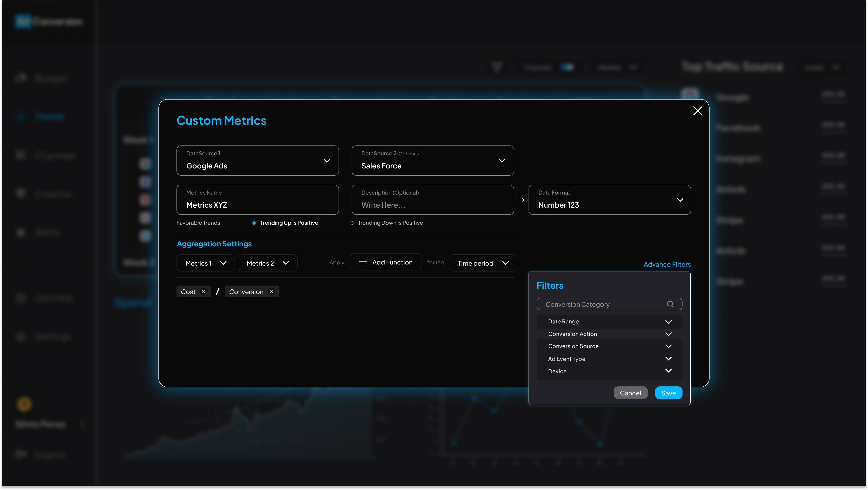Click the Conversion Category search field
This screenshot has height=490, width=868.
click(x=609, y=304)
